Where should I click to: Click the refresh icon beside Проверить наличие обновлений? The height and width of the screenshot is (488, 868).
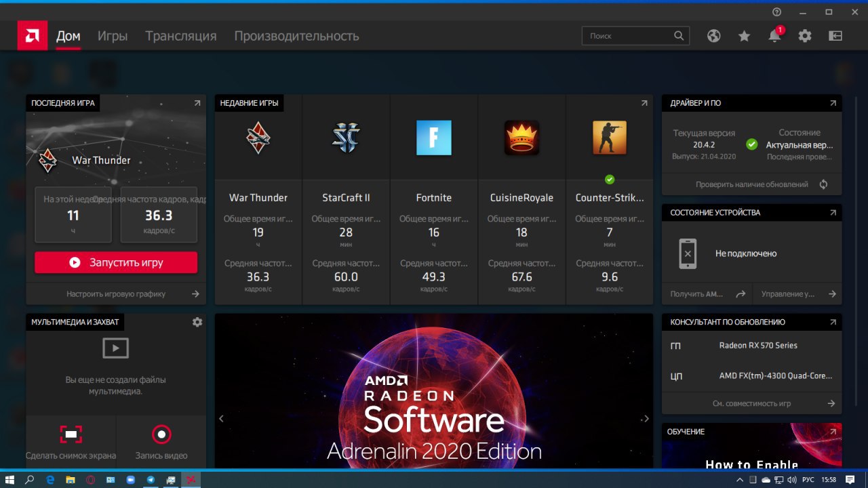pyautogui.click(x=823, y=184)
